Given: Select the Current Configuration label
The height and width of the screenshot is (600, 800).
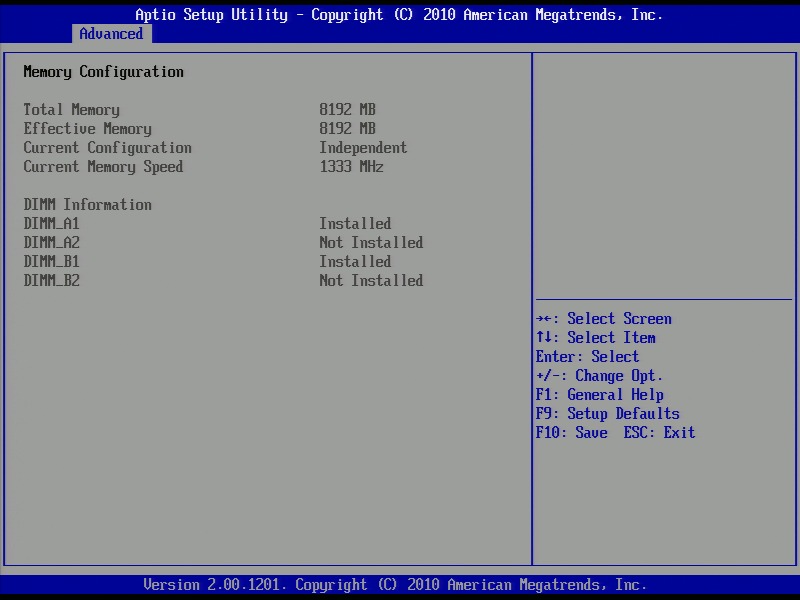Looking at the screenshot, I should click(x=107, y=148).
